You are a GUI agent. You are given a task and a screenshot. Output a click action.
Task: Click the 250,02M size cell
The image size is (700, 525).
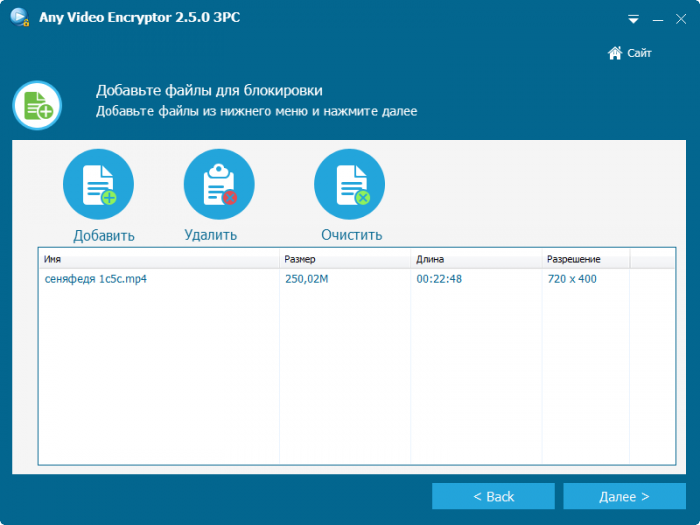pyautogui.click(x=307, y=279)
